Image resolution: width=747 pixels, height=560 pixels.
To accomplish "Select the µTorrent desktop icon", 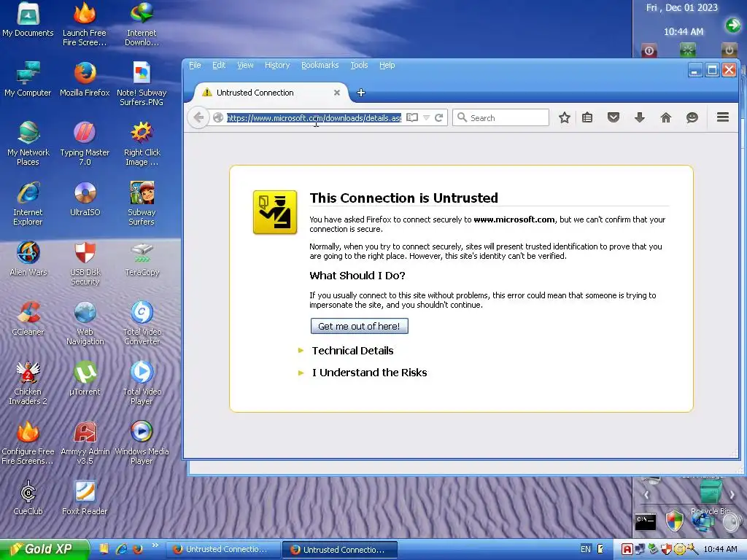I will point(85,378).
